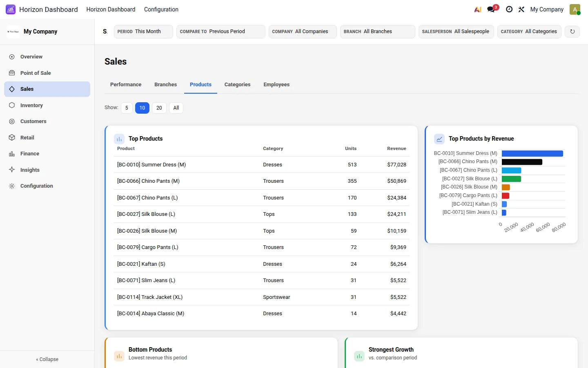Viewport: 588px width, 368px height.
Task: Open the wrench debug tools icon
Action: click(521, 9)
